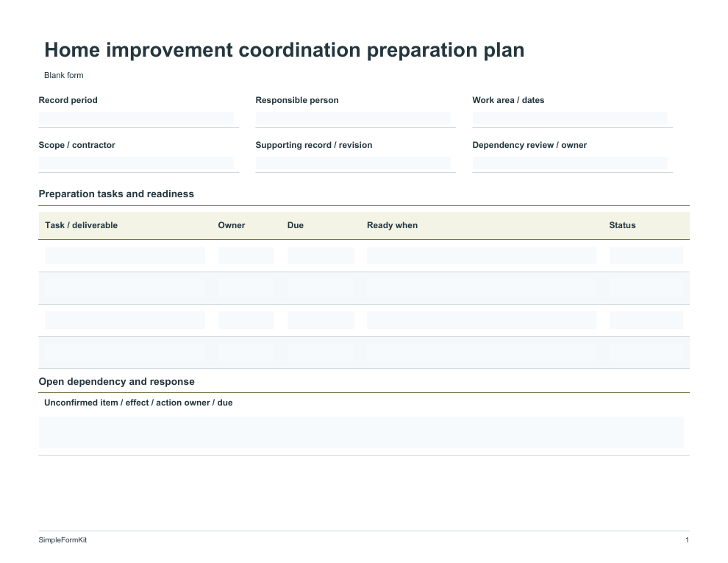Click the 'Scope / contractor' label
This screenshot has width=728, height=563.
76,145
